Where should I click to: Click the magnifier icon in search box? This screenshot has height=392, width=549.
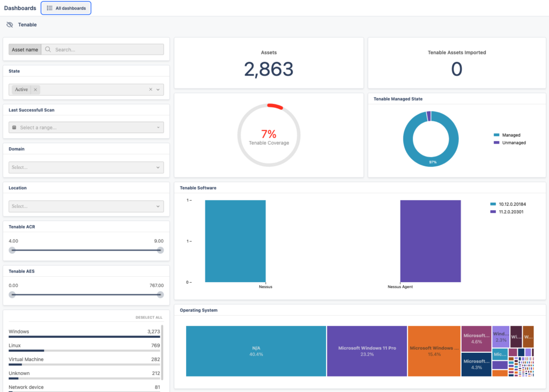coord(48,49)
